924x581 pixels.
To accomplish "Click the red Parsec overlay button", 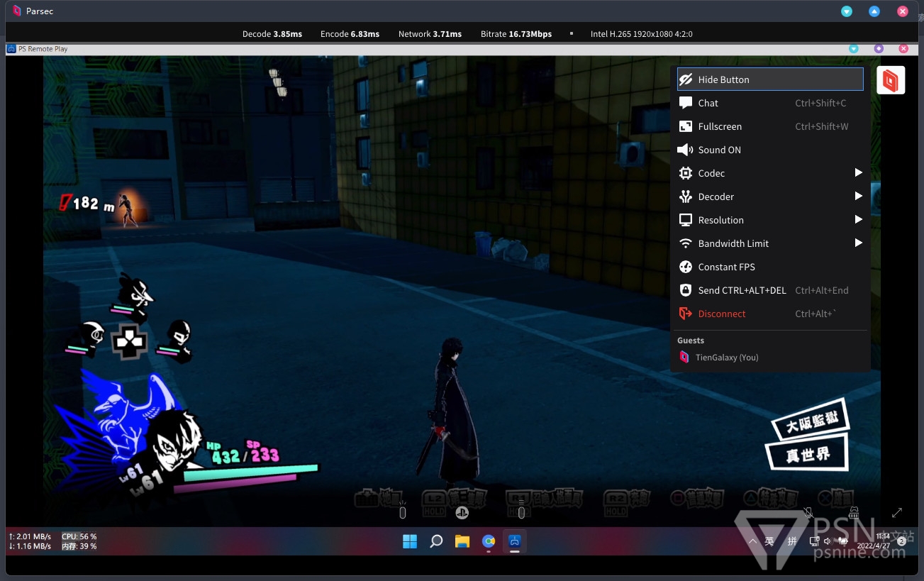I will (891, 80).
